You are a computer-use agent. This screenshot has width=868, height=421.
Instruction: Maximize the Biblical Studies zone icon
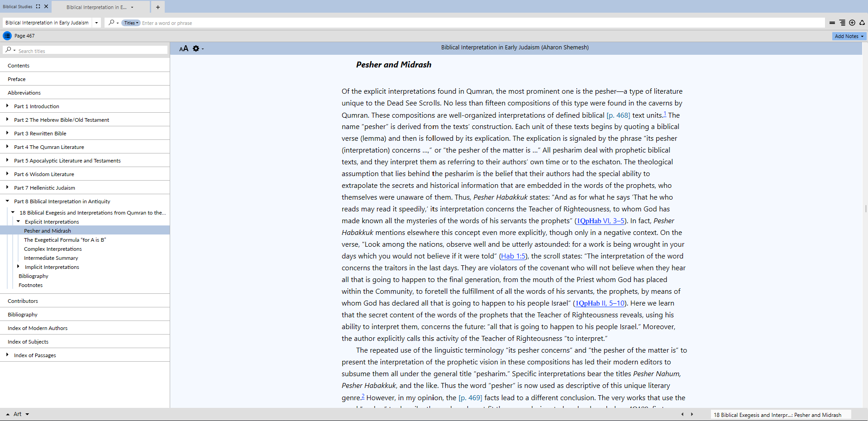coord(38,6)
